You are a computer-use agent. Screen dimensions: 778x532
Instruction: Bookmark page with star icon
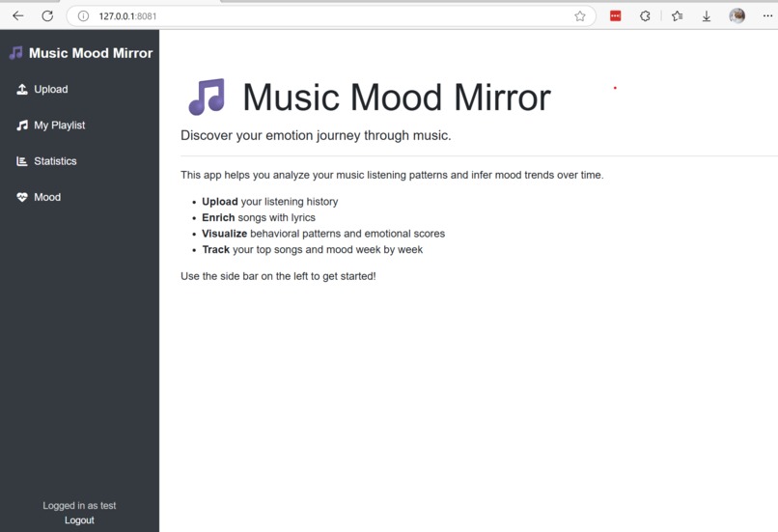pos(579,16)
